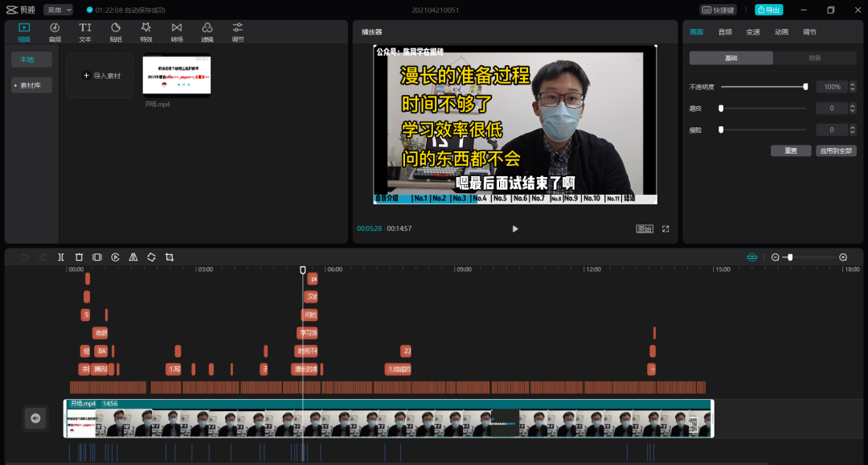
Task: Open the 滤镜 filters panel
Action: click(x=207, y=32)
